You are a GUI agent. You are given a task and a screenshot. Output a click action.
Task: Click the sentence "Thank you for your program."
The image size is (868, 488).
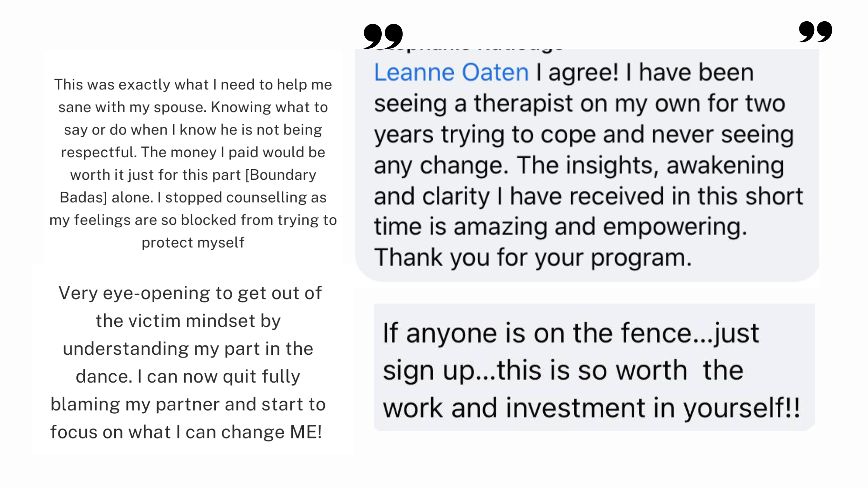click(533, 258)
